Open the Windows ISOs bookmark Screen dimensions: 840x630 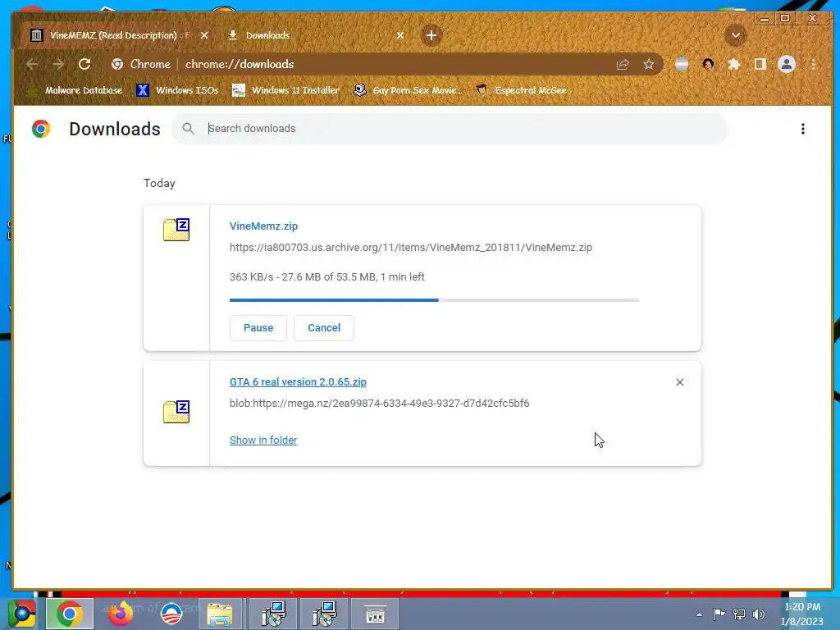(x=178, y=90)
